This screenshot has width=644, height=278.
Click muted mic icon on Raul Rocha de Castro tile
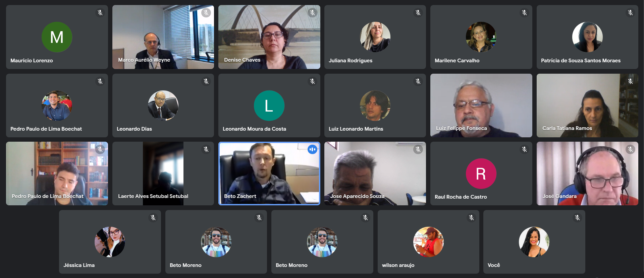(x=524, y=149)
